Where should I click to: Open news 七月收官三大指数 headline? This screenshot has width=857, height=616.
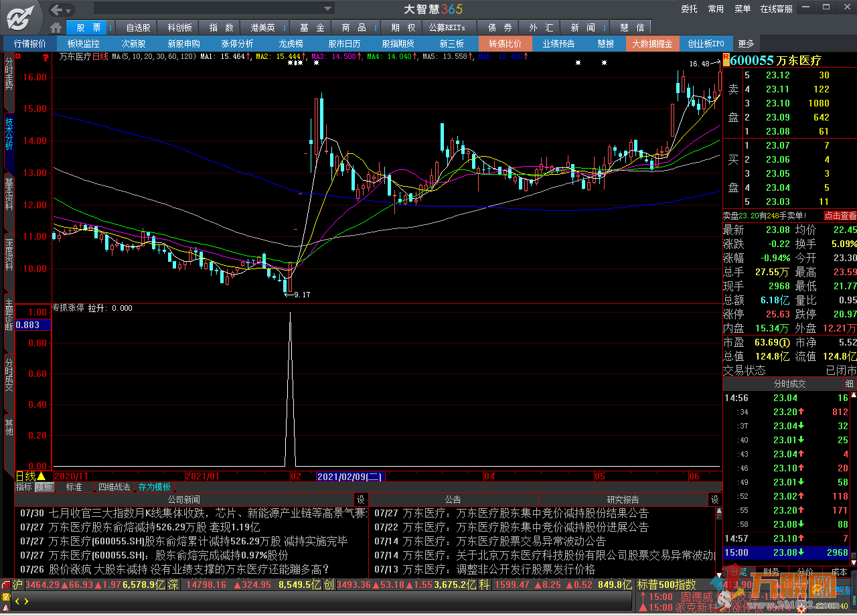click(x=208, y=514)
